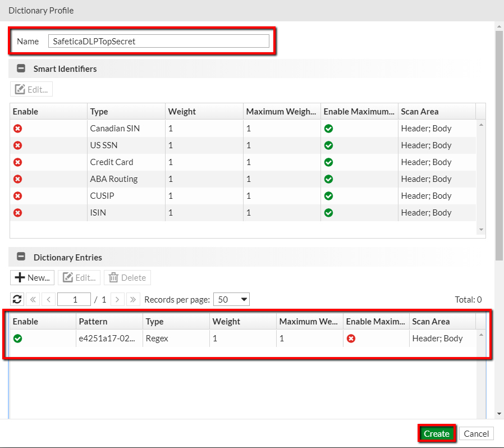Sort Dictionary Entries by Pattern column
This screenshot has height=448, width=504.
pyautogui.click(x=109, y=321)
